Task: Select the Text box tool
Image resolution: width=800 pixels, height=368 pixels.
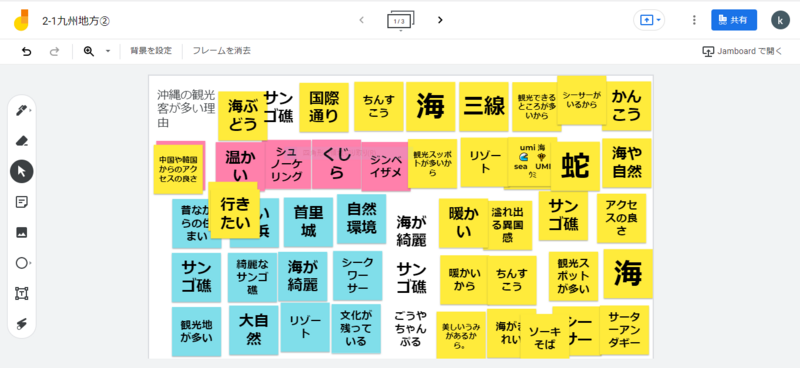Action: 21,293
